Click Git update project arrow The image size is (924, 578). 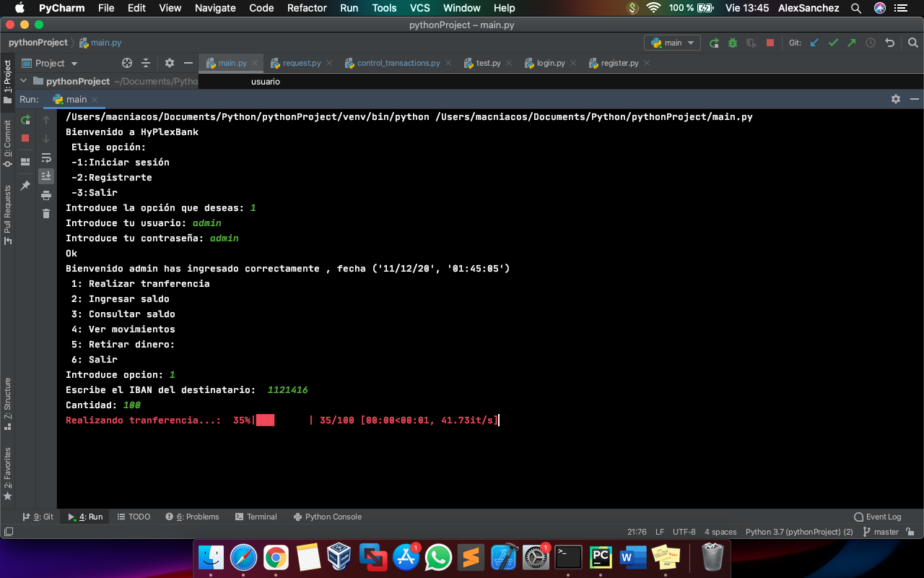(x=814, y=43)
